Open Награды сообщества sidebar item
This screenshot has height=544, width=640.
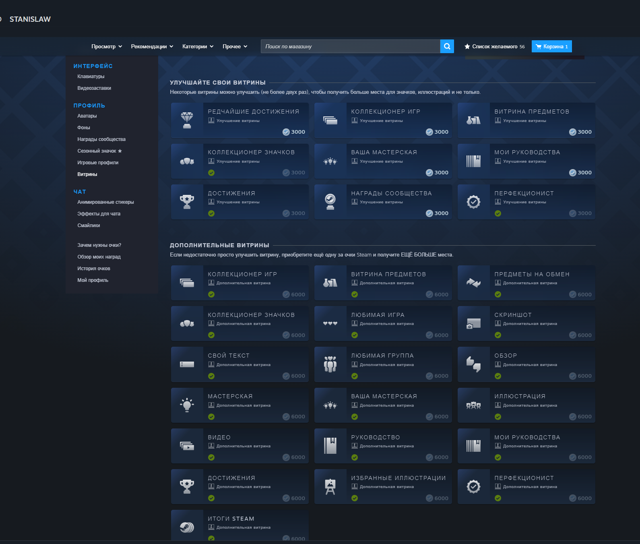101,139
